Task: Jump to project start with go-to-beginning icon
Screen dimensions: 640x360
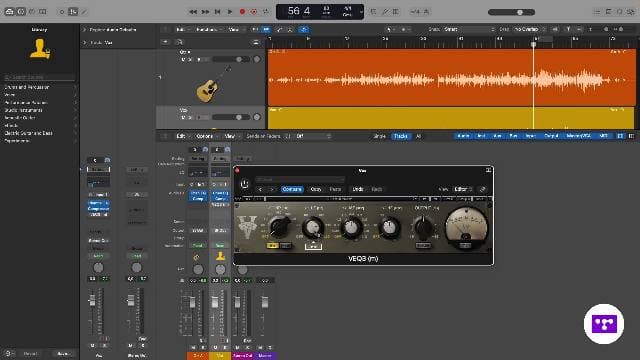Action: [218, 12]
